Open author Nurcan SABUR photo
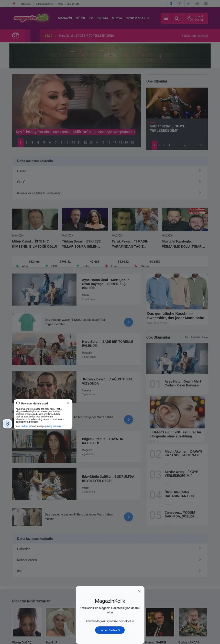Viewport: 220px width, 644px height. coord(160,622)
